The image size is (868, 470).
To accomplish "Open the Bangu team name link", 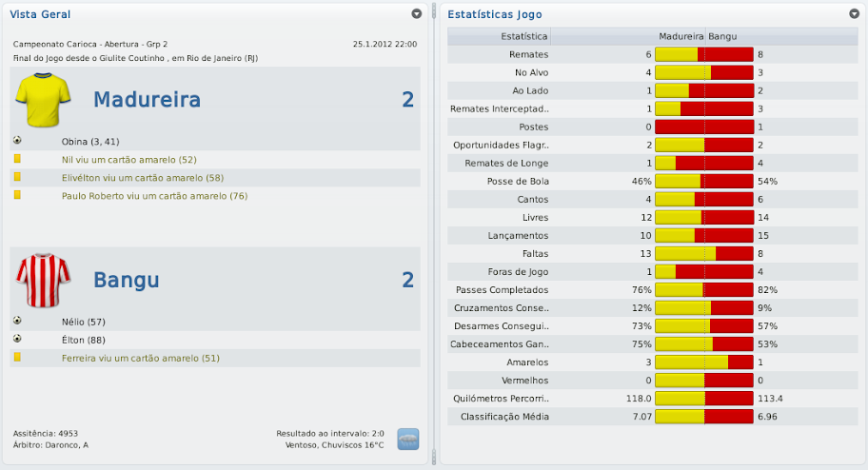I will [x=126, y=280].
